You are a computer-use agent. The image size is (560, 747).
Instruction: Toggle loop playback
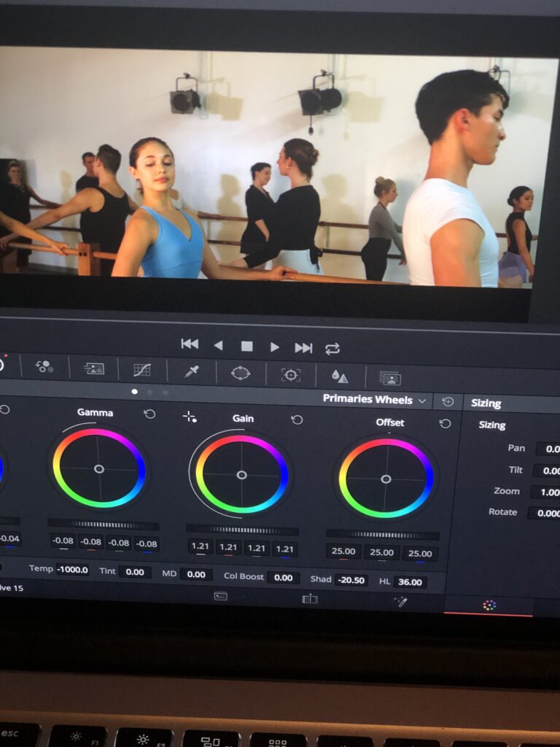[332, 349]
